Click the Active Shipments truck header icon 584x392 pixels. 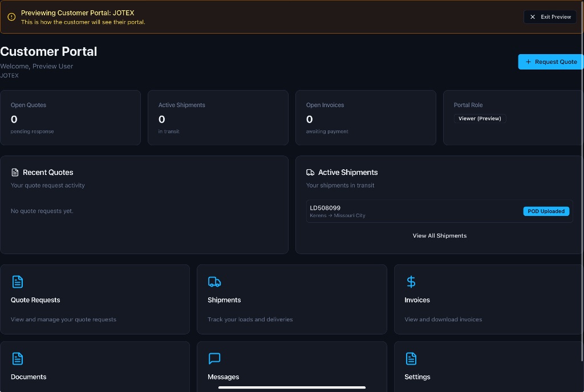(x=310, y=172)
